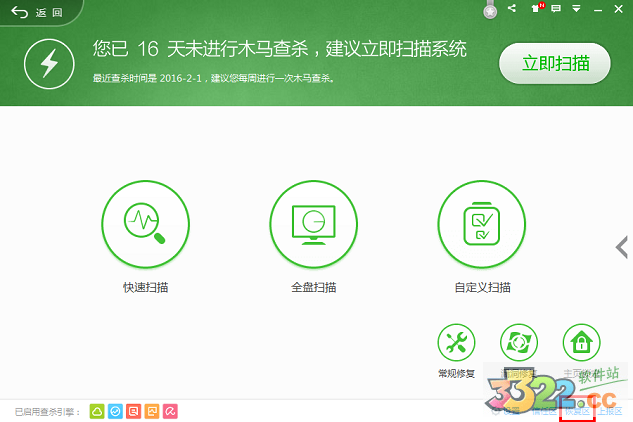Open the 自定义扫描 custom scan icon
Image resolution: width=633 pixels, height=422 pixels.
coord(482,224)
